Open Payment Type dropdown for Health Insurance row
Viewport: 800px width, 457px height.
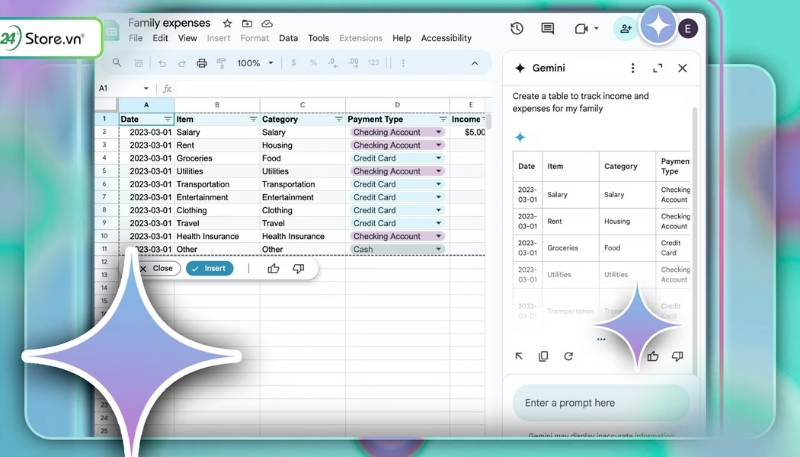(x=438, y=236)
